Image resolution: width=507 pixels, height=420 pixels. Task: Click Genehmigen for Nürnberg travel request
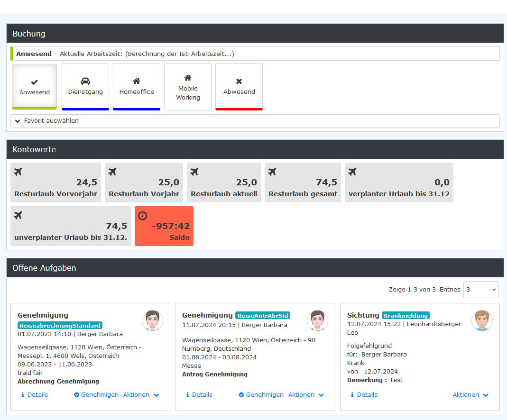[x=261, y=395]
